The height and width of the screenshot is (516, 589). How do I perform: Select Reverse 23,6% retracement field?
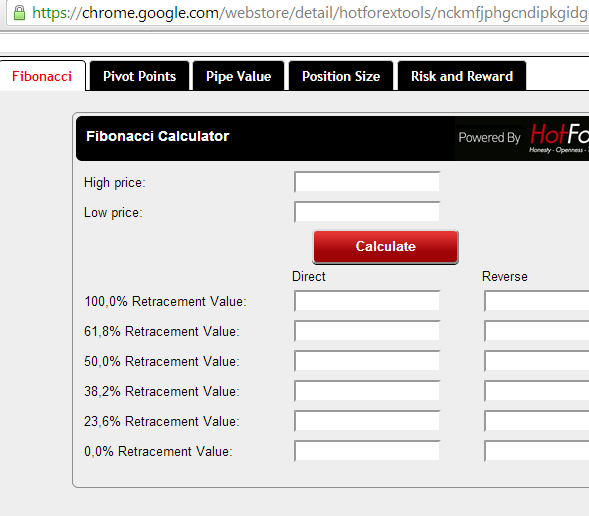coord(536,421)
